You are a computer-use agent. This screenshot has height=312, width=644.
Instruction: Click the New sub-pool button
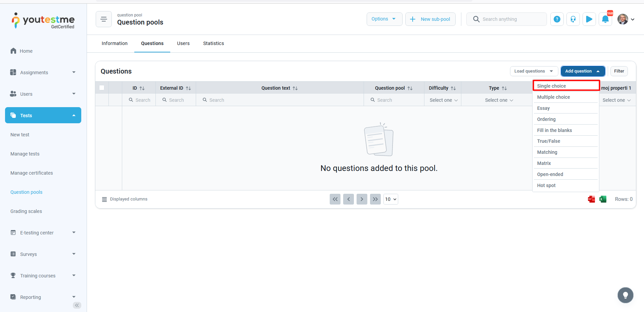430,19
